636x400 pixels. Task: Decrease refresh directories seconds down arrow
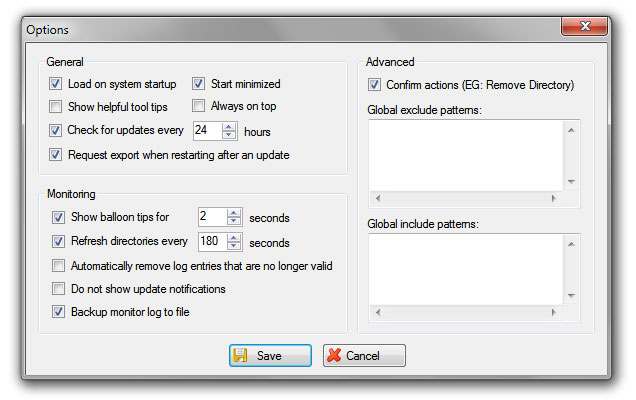point(234,245)
